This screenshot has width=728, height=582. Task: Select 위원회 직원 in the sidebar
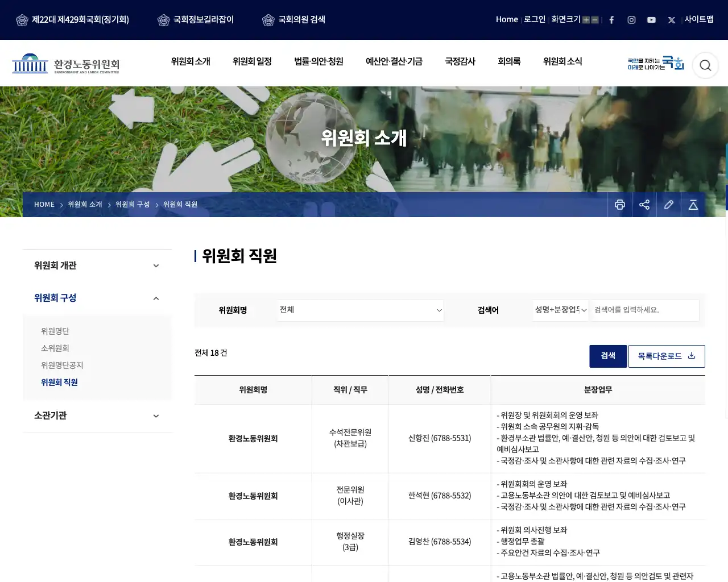coord(59,382)
